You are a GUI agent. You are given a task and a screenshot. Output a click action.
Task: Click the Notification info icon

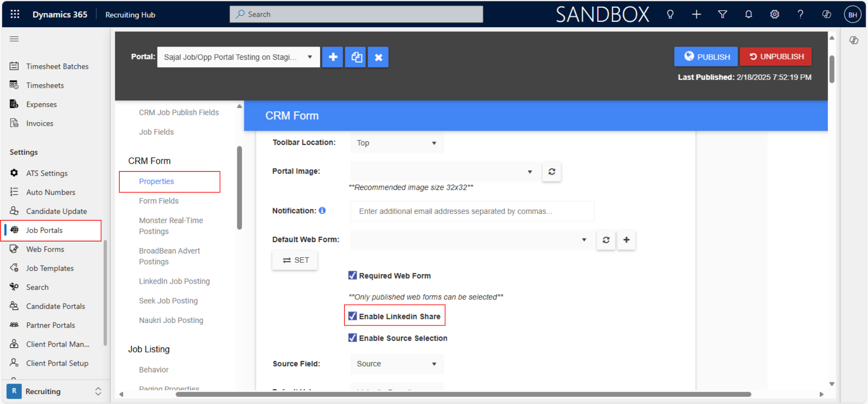322,210
